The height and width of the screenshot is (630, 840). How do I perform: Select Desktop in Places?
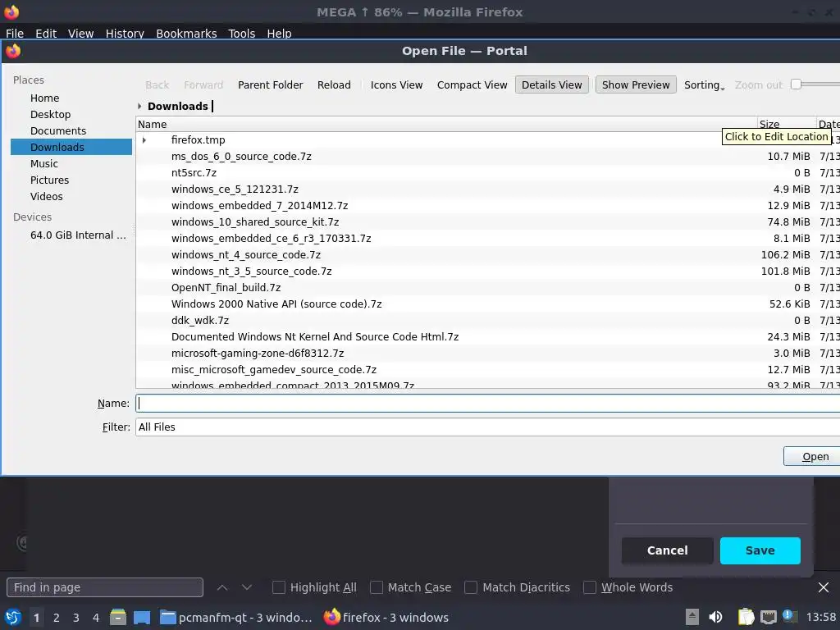71,115
